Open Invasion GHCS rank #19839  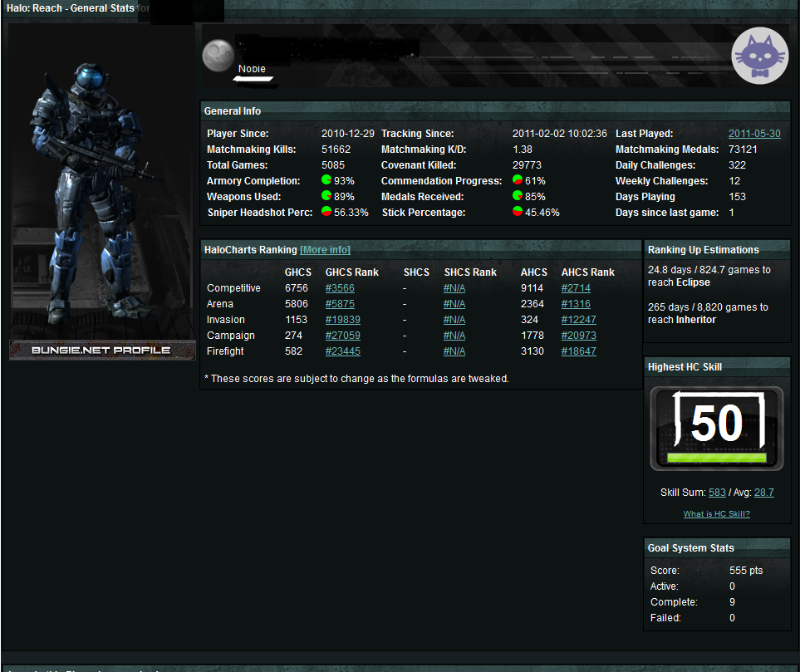tap(343, 320)
